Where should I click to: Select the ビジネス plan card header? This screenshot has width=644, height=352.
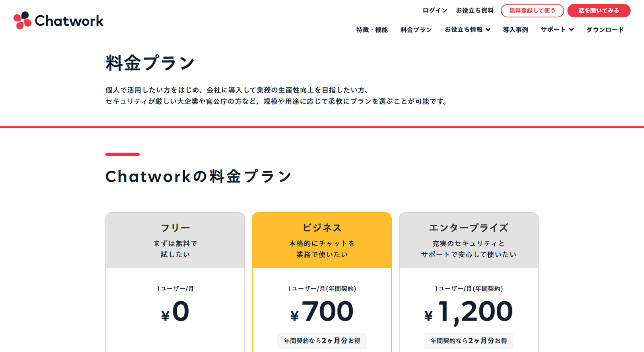tap(322, 240)
